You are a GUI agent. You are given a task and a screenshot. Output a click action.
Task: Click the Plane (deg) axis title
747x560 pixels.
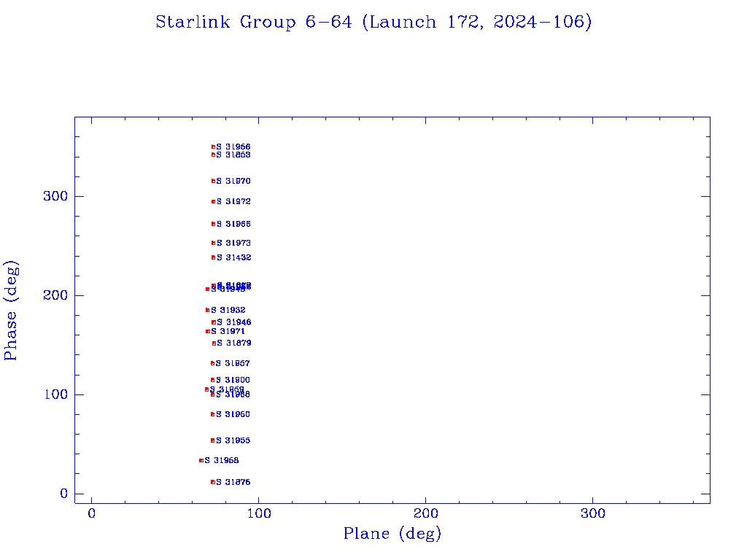(x=392, y=533)
